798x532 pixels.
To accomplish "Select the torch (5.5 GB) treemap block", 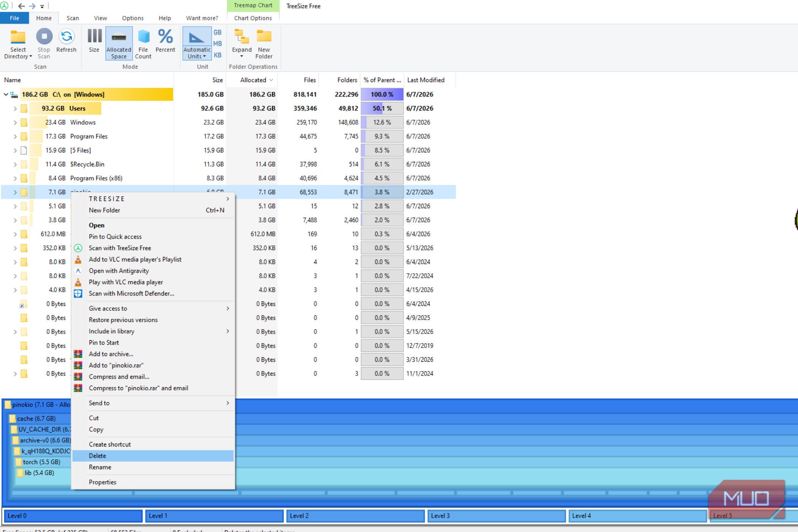I will click(x=41, y=462).
